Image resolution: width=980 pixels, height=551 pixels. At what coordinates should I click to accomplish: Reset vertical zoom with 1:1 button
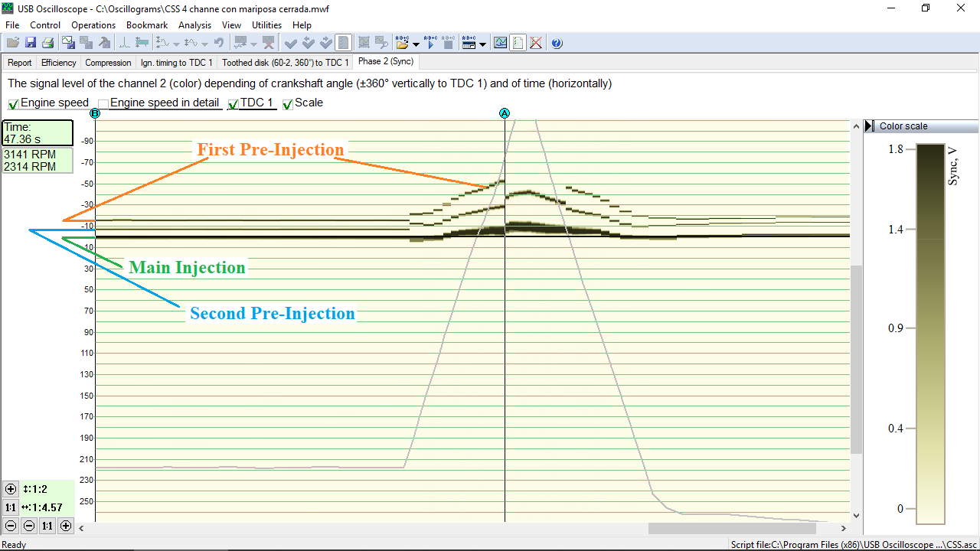(x=11, y=507)
